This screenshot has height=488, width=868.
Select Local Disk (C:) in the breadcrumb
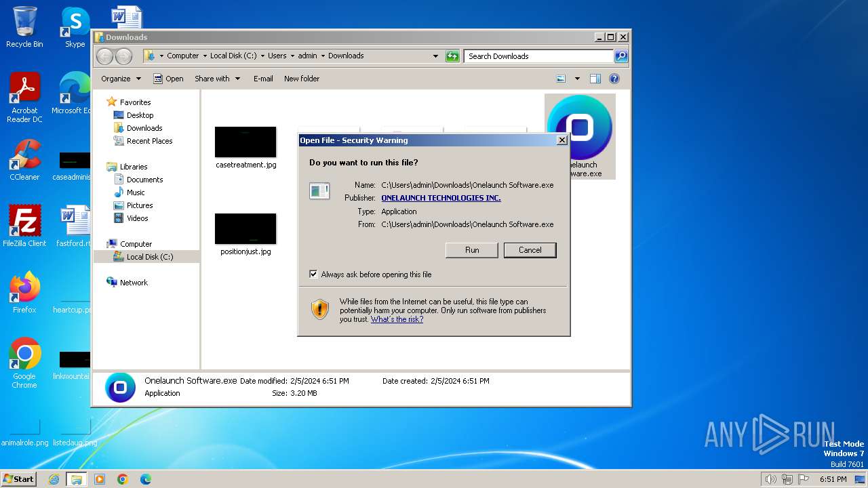[x=233, y=56]
